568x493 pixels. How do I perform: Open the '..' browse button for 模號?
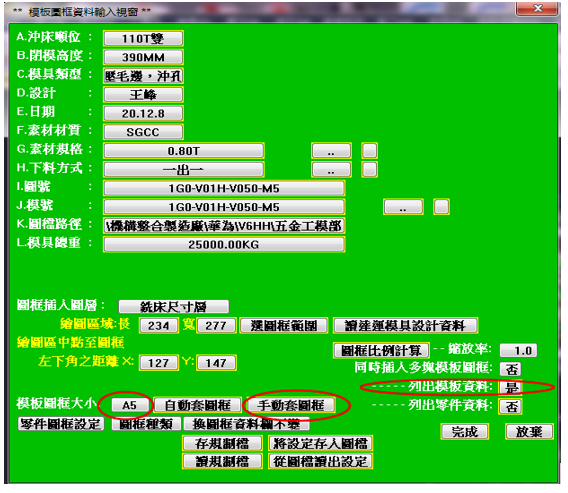pos(403,207)
